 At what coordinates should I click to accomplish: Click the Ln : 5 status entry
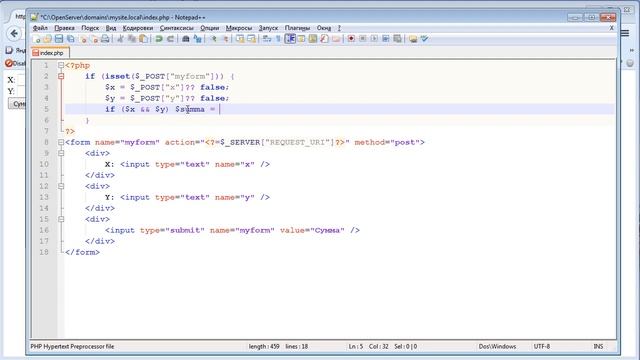[x=356, y=347]
